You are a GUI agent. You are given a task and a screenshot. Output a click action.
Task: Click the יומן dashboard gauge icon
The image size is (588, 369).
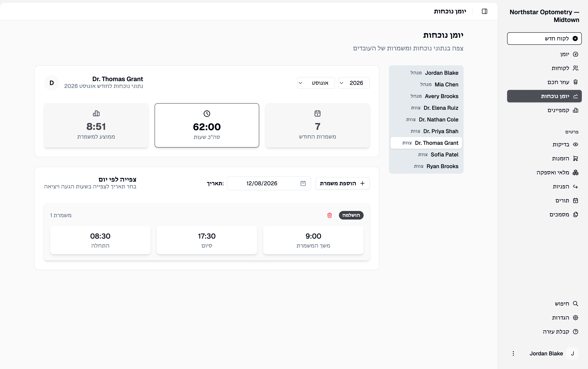[x=575, y=54]
